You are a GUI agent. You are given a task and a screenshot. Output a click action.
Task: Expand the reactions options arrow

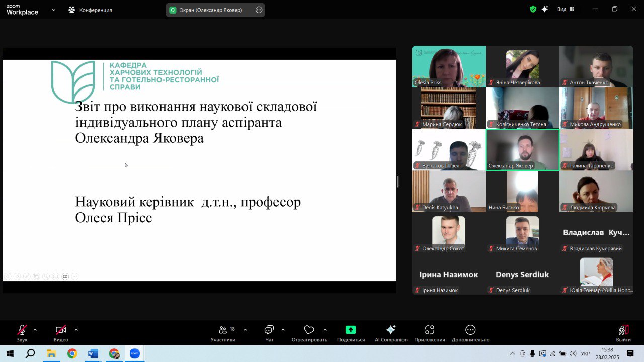(x=325, y=330)
